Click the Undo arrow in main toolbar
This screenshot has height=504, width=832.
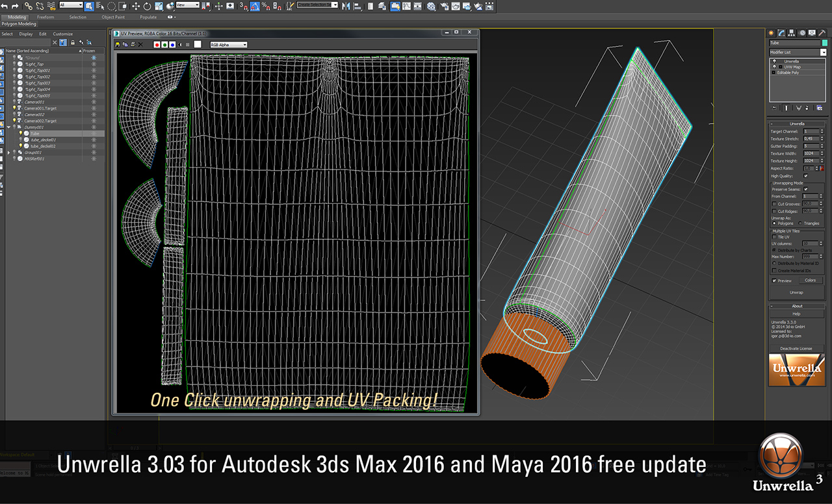coord(5,6)
